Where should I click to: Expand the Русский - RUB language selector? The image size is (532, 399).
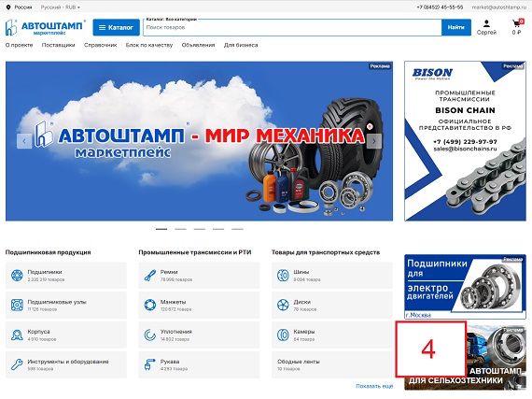(61, 7)
